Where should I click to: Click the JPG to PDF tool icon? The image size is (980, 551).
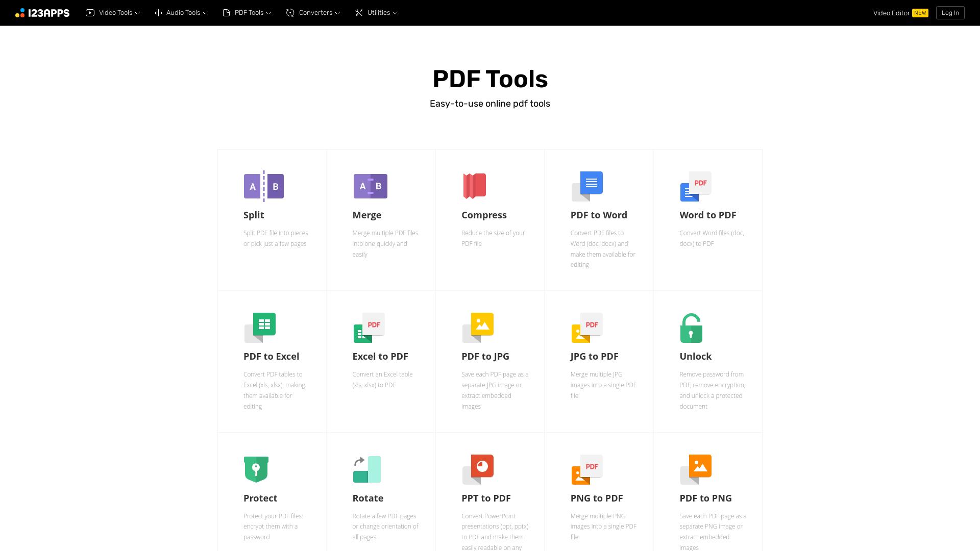(585, 328)
